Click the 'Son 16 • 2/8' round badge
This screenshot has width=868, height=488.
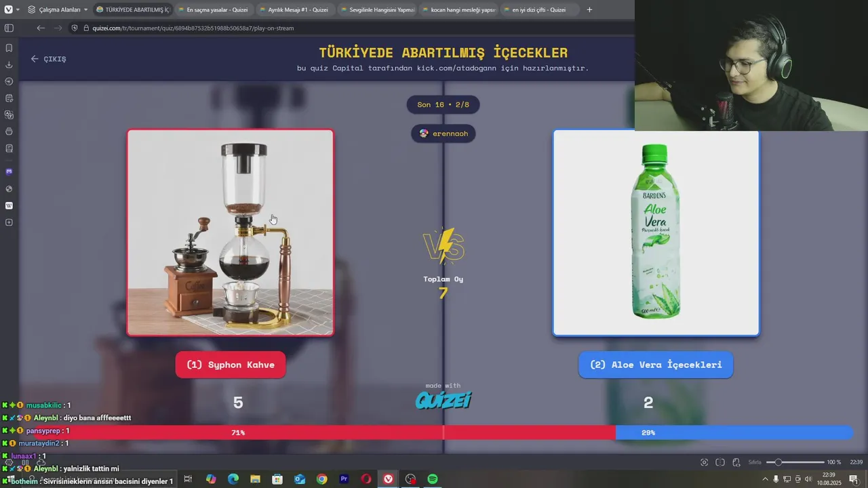tap(443, 104)
